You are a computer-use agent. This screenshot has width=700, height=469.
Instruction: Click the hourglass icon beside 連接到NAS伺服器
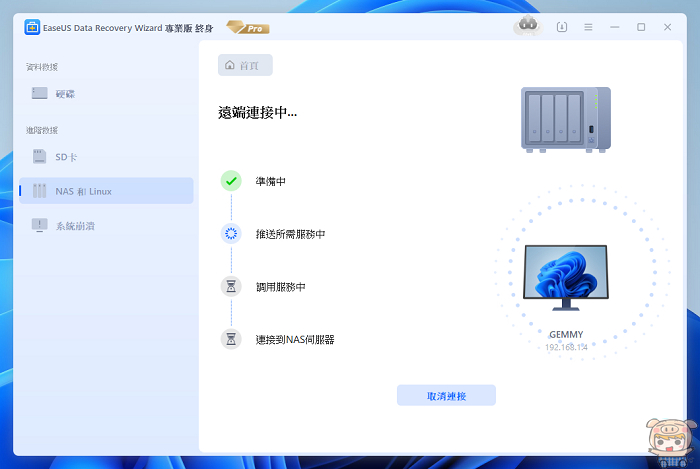tap(231, 339)
